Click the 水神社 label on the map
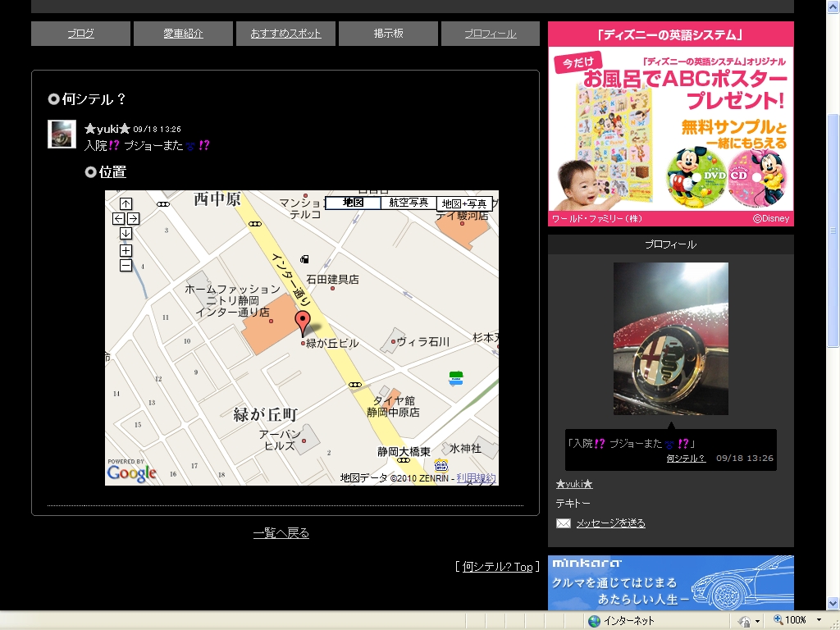This screenshot has width=840, height=630. [x=466, y=449]
